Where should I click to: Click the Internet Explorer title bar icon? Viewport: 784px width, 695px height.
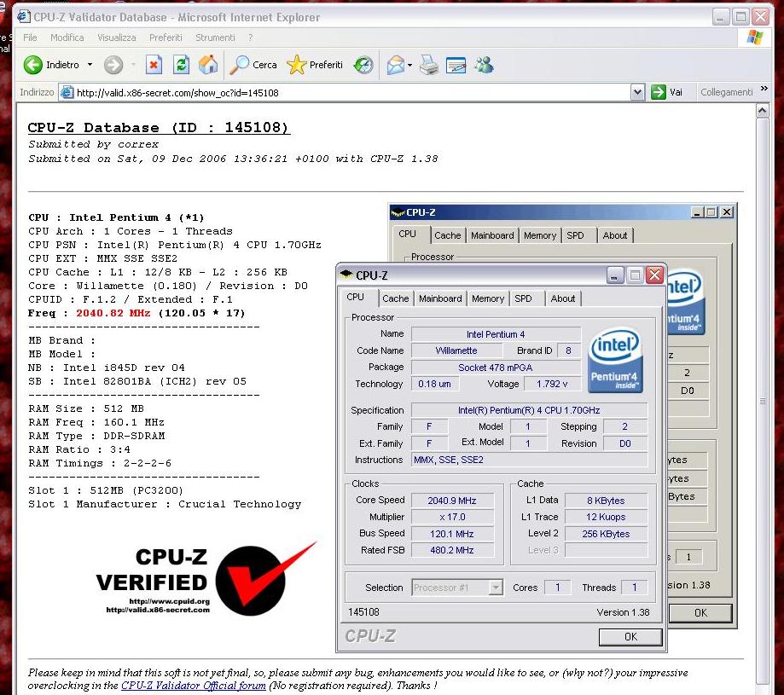coord(24,17)
